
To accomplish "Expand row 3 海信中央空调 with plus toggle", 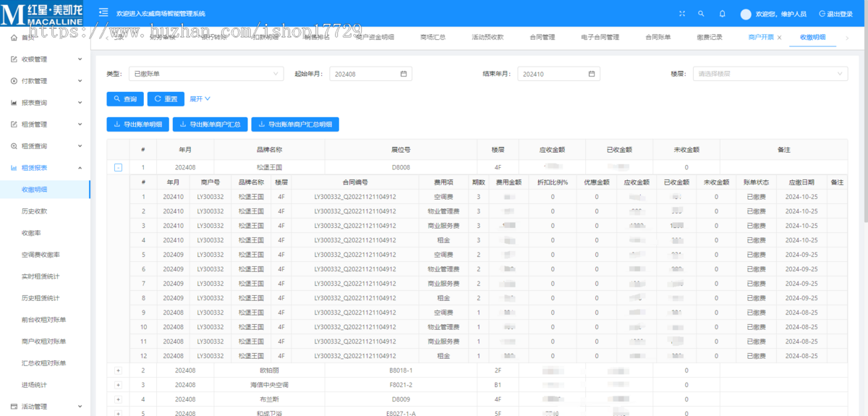I will [x=118, y=385].
